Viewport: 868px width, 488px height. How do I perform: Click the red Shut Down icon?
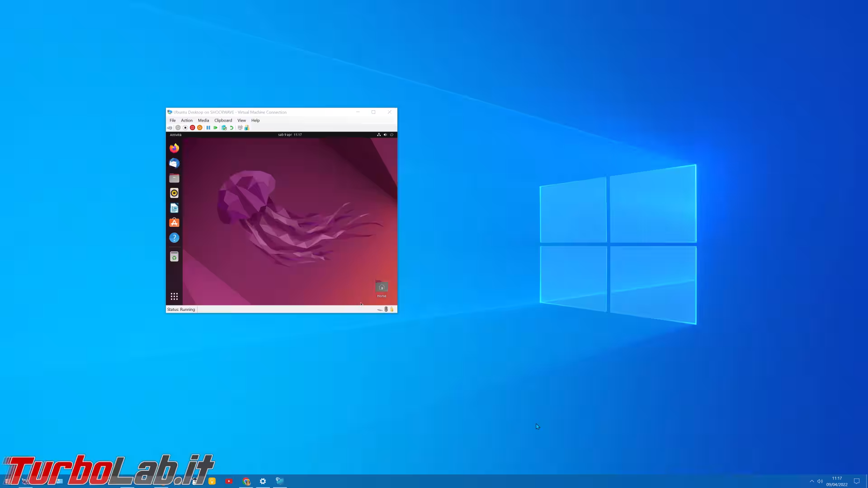[x=193, y=128]
